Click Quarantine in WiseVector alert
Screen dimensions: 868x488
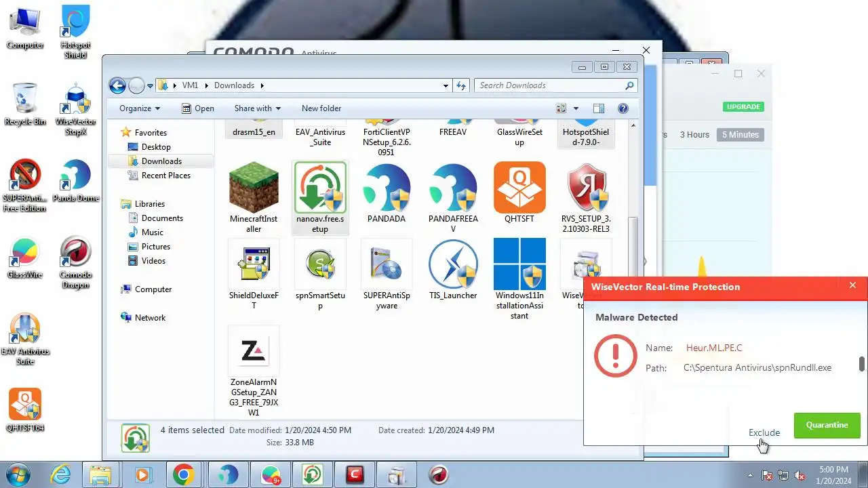pyautogui.click(x=827, y=425)
